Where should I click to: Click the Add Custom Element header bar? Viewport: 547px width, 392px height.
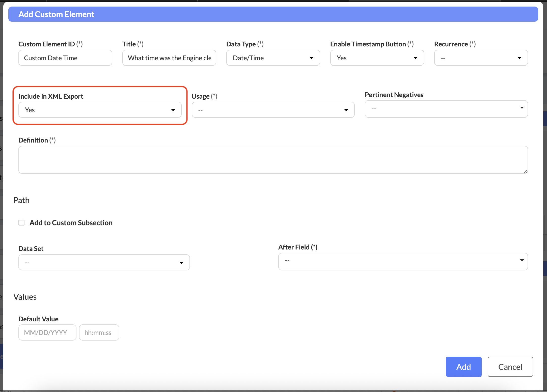click(273, 14)
